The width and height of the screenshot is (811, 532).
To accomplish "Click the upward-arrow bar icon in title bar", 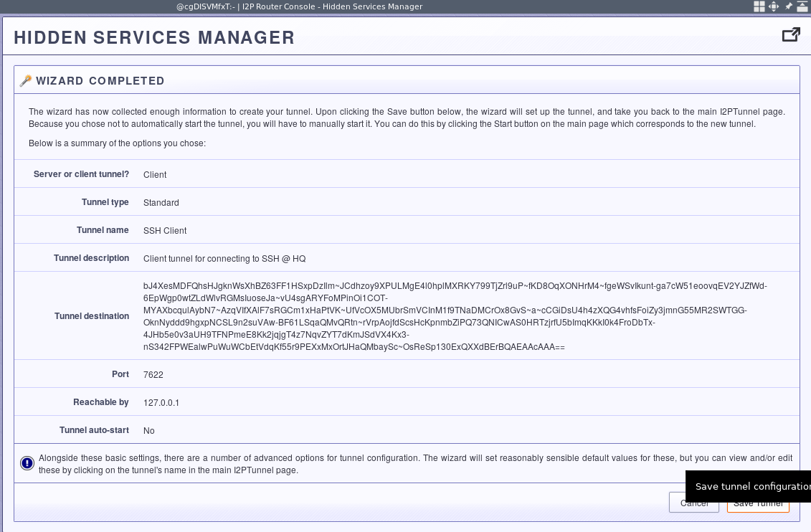I will click(802, 6).
